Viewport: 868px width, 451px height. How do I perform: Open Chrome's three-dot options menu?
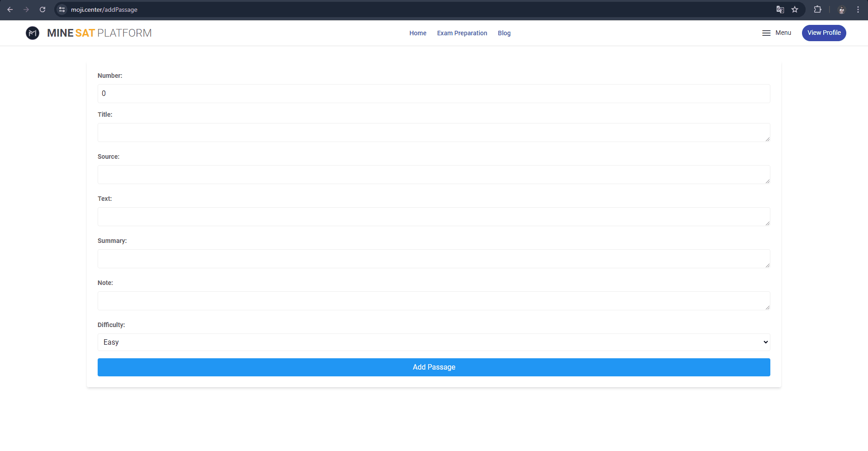click(859, 9)
